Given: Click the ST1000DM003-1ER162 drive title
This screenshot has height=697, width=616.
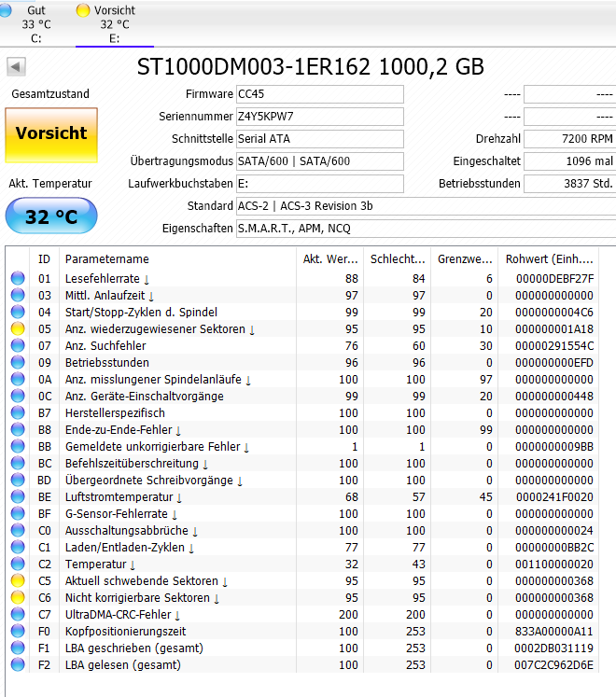Looking at the screenshot, I should 310,67.
